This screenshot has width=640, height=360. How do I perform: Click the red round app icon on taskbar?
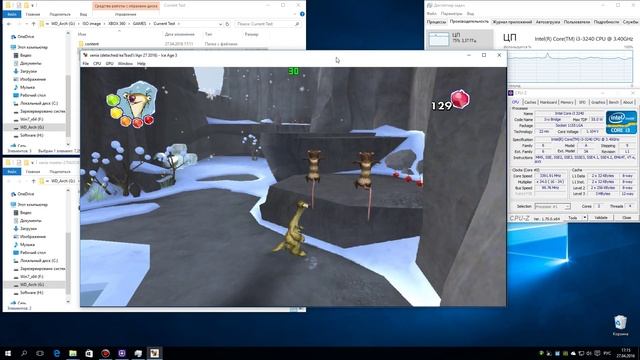coord(105,353)
